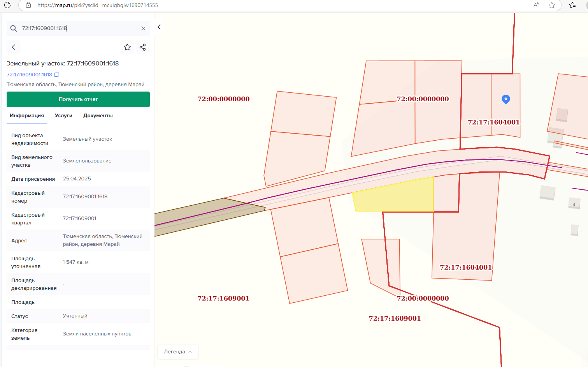Open the Документы tab
The image size is (588, 367).
98,116
